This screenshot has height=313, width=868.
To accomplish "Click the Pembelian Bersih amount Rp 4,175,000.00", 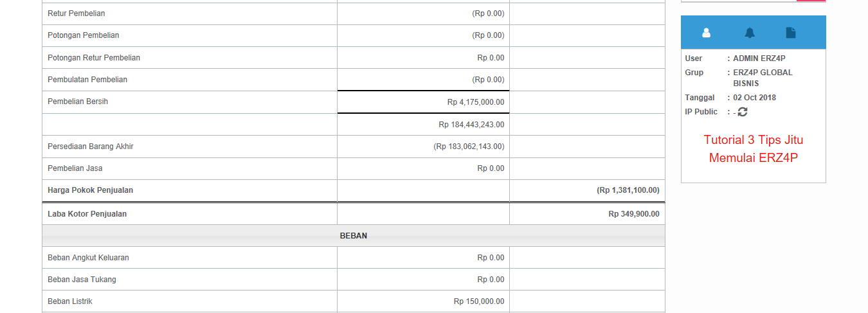I will pos(476,102).
